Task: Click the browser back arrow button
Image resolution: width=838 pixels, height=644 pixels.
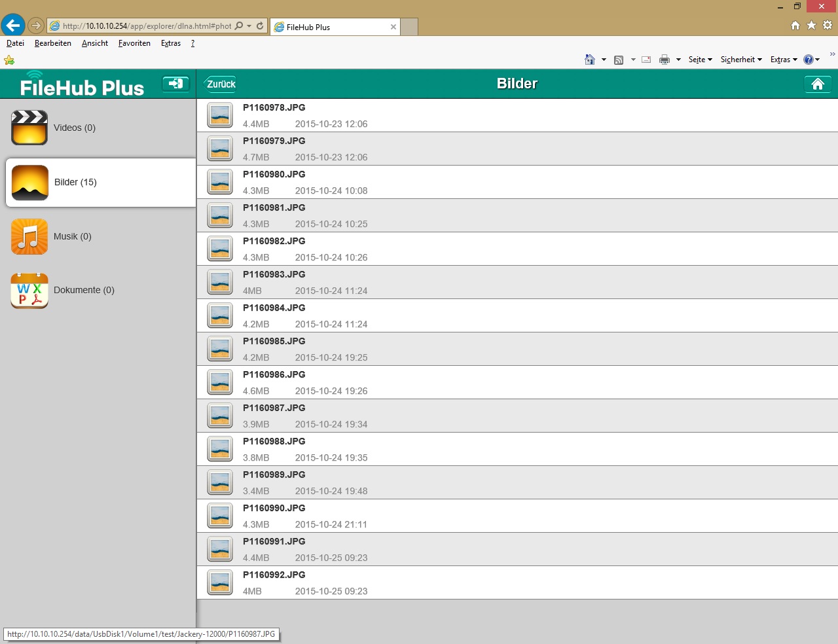Action: [x=13, y=26]
